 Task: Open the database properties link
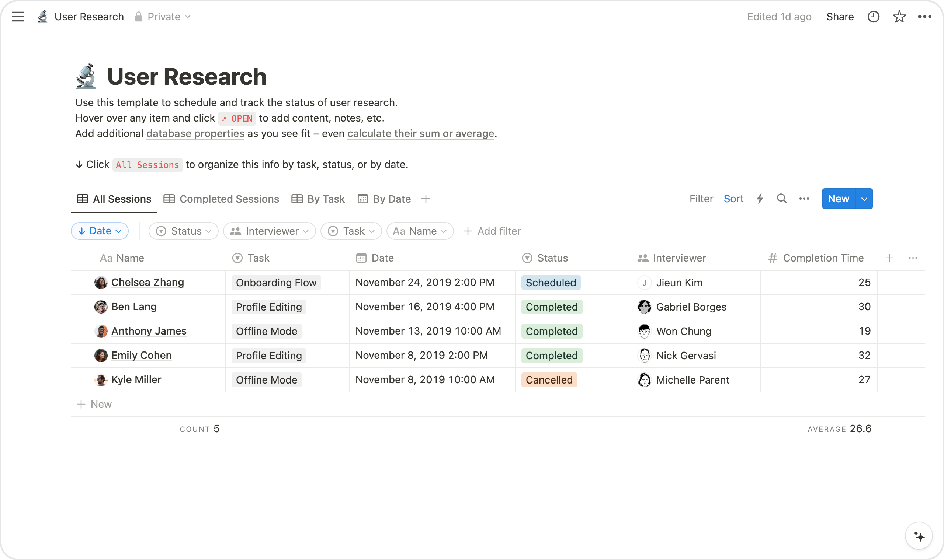point(195,134)
